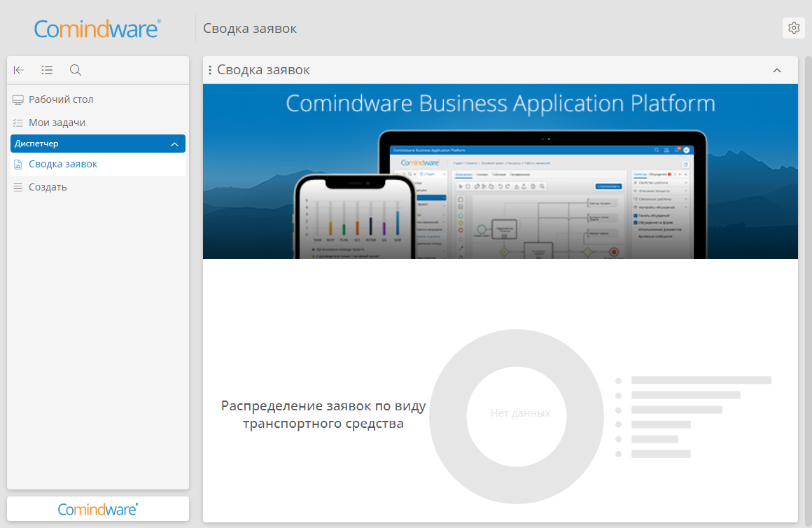Click the checklist icon beside Мои задачи
Viewport: 812px width, 528px height.
pos(18,123)
